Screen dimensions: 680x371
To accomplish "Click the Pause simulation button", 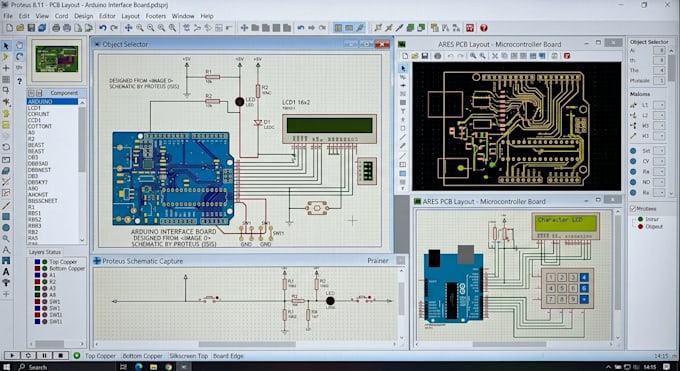I will tap(44, 355).
